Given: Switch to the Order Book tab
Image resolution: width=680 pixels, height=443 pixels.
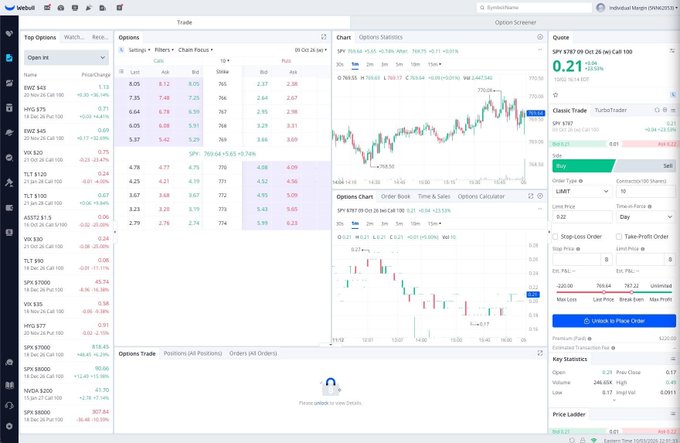Looking at the screenshot, I should point(395,196).
